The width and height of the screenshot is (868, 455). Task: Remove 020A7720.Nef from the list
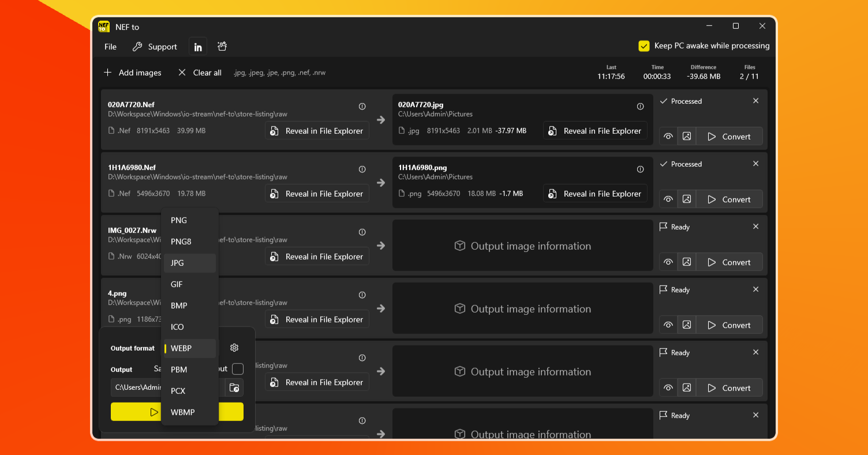[x=755, y=101]
